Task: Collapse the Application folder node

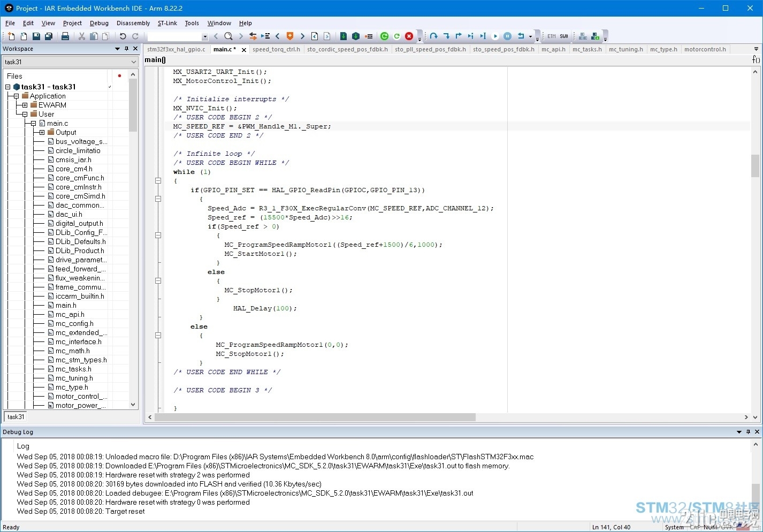Action: tap(17, 96)
